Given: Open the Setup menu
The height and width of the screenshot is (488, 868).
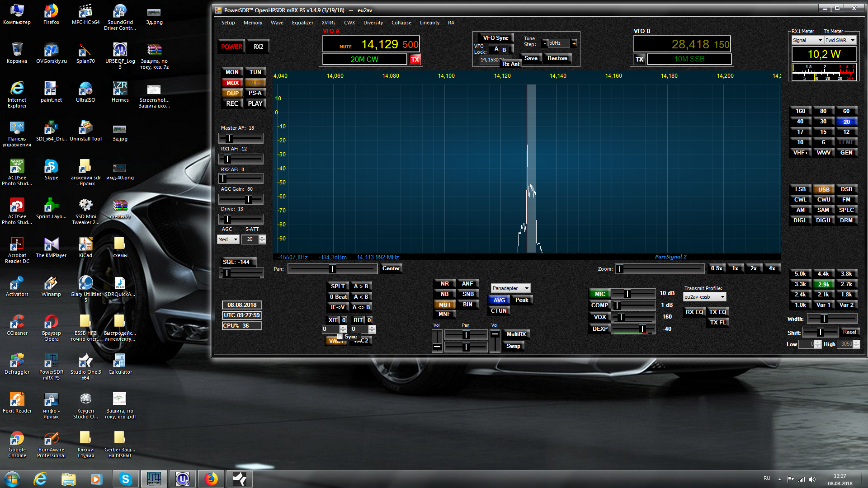Looking at the screenshot, I should coord(228,23).
